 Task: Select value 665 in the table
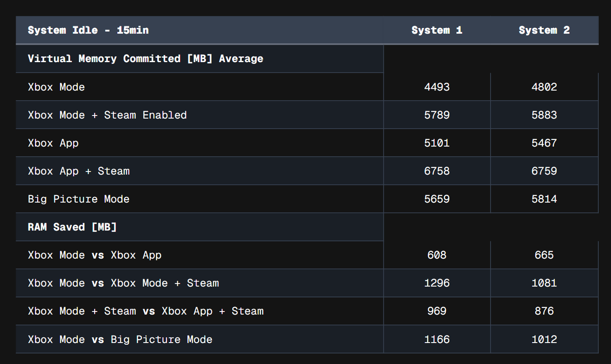(544, 255)
